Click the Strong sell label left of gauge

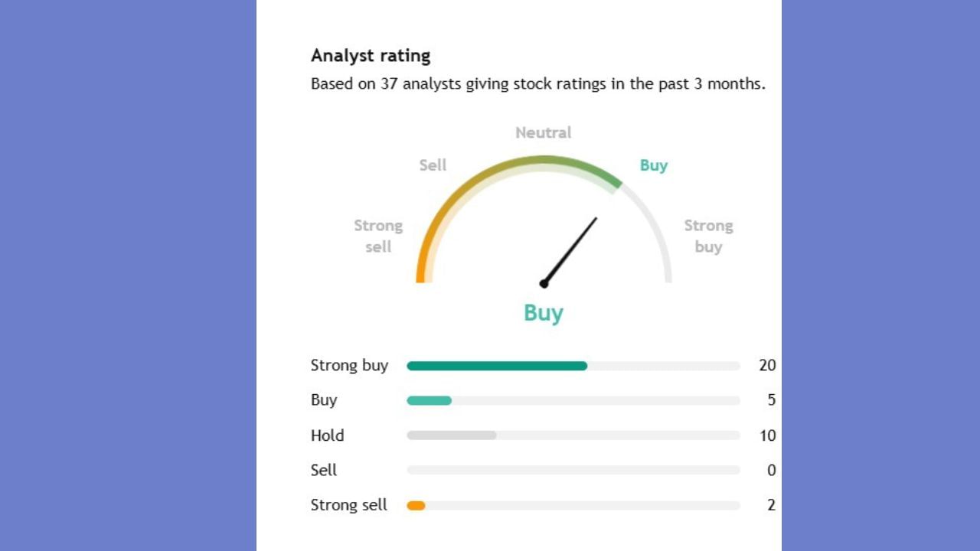377,236
